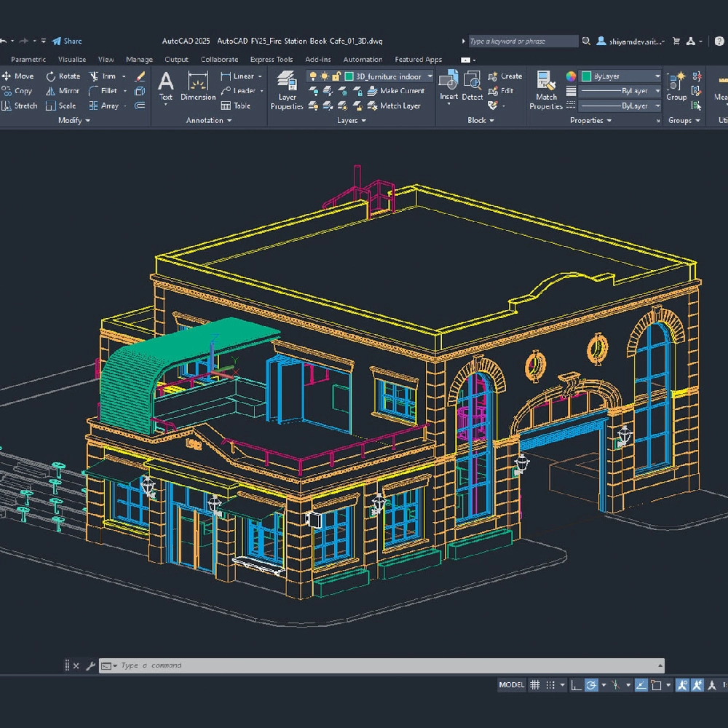
Task: Toggle grid display in status bar
Action: click(x=535, y=685)
